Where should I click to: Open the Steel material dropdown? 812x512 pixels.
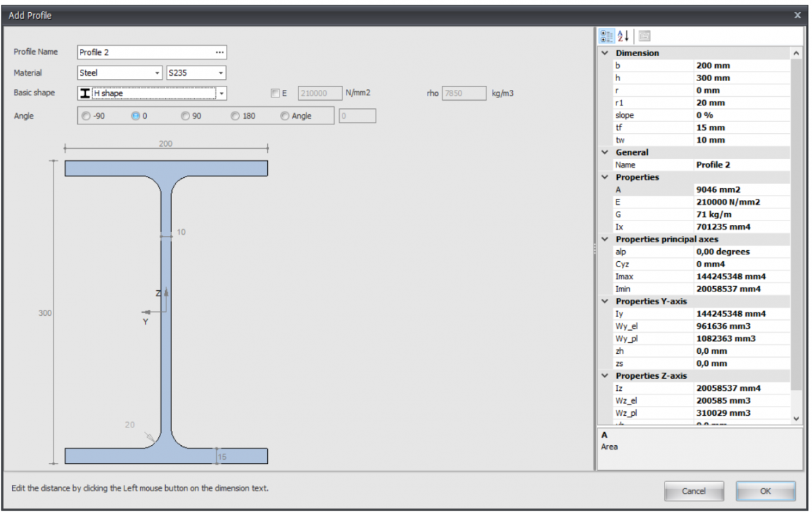pyautogui.click(x=158, y=73)
